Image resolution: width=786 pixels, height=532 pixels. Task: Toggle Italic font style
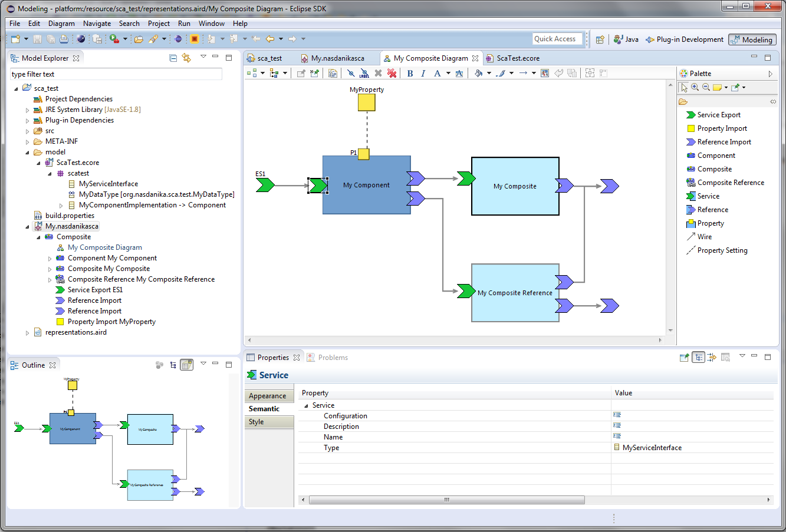coord(423,73)
